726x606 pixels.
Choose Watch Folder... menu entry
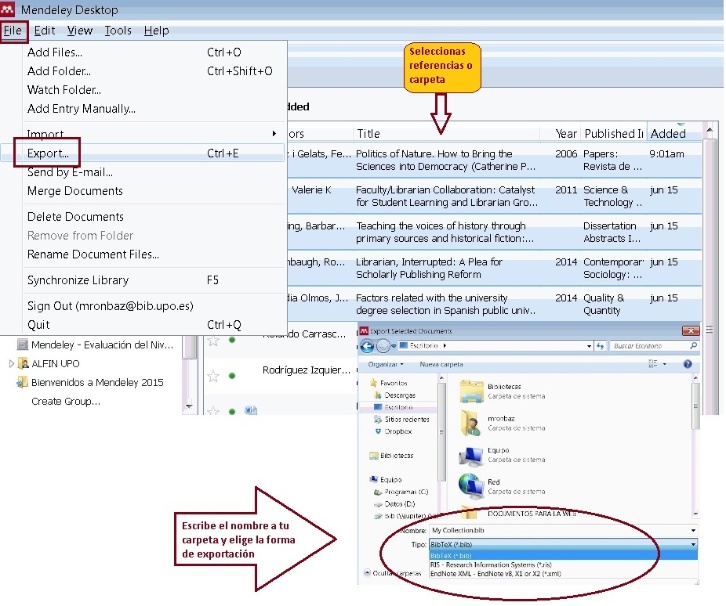tap(143, 90)
